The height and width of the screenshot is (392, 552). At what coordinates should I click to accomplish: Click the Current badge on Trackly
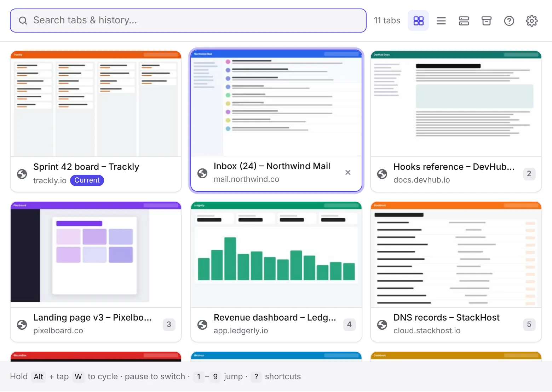87,180
